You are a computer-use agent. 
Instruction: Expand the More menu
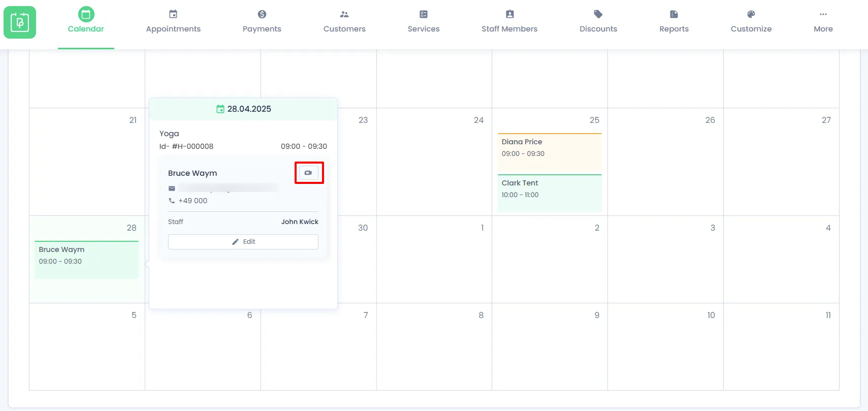pos(823,21)
